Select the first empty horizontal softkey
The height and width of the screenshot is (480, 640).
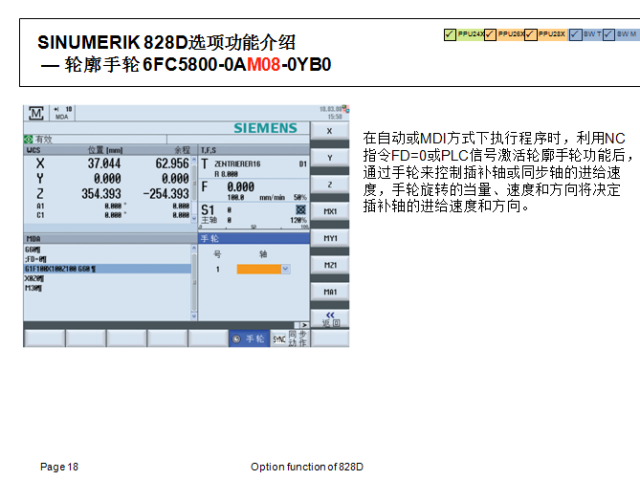pos(44,339)
